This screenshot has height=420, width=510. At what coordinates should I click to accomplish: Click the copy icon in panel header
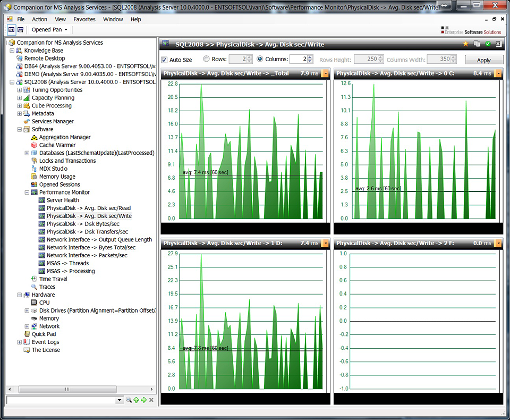[x=477, y=44]
